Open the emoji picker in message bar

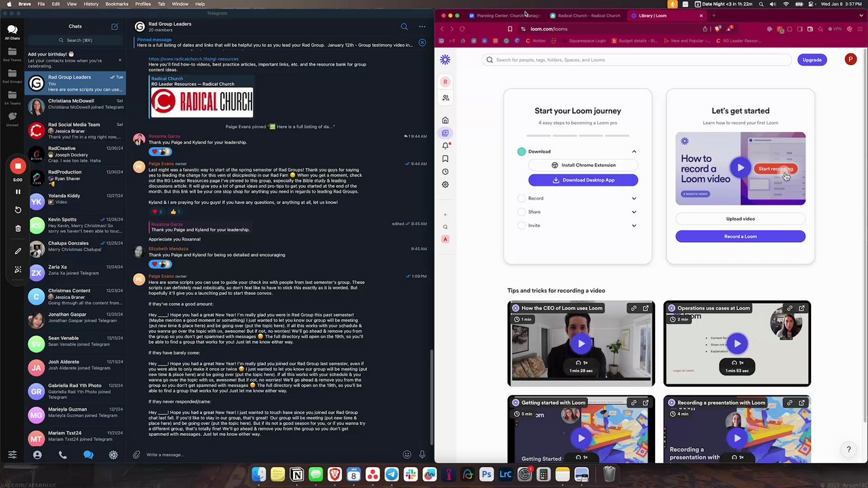[x=407, y=455]
